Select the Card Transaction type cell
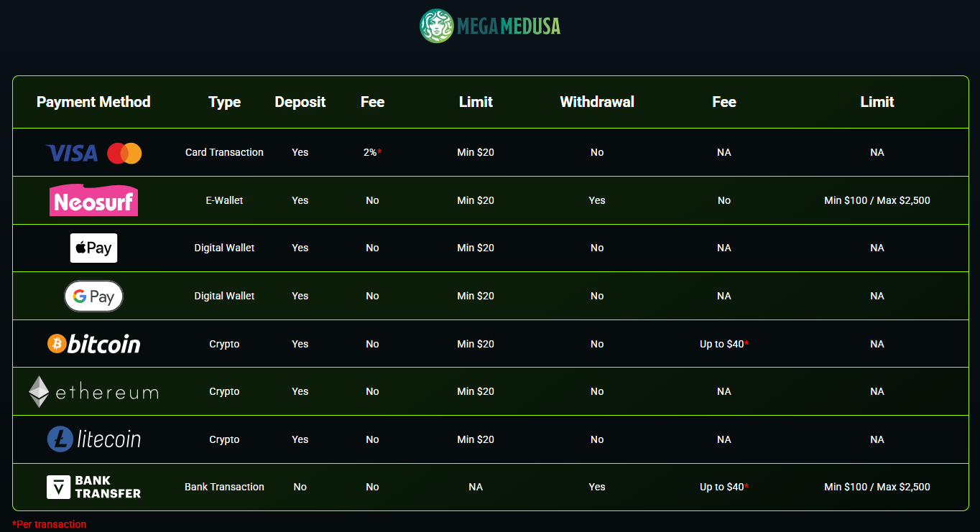980x532 pixels. click(224, 152)
